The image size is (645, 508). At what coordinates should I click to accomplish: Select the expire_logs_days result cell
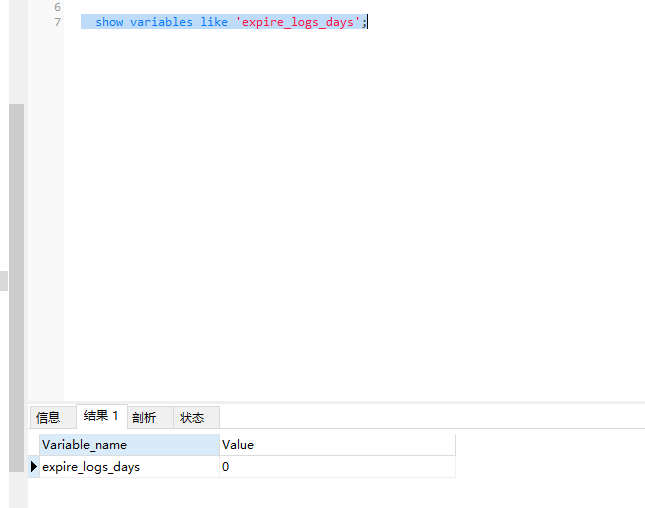coord(129,467)
